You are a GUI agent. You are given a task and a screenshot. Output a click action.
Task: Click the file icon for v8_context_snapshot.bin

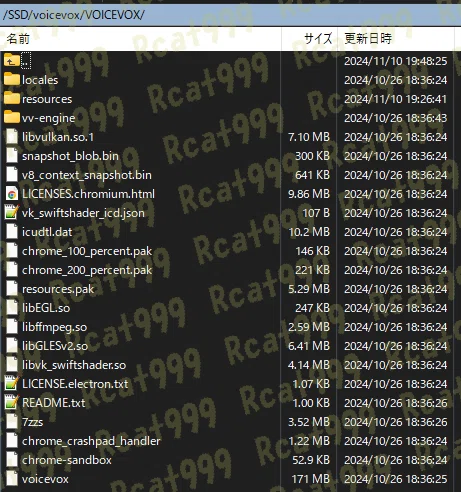click(x=12, y=175)
